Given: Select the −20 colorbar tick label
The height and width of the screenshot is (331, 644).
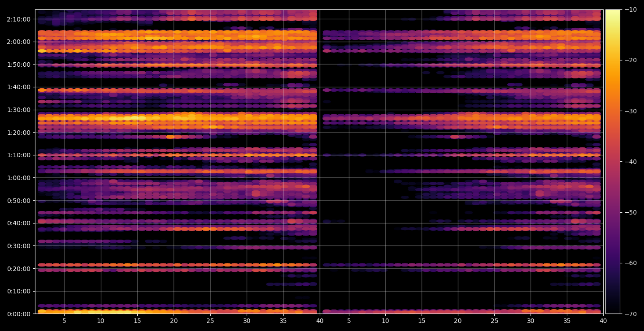Looking at the screenshot, I should click(631, 60).
